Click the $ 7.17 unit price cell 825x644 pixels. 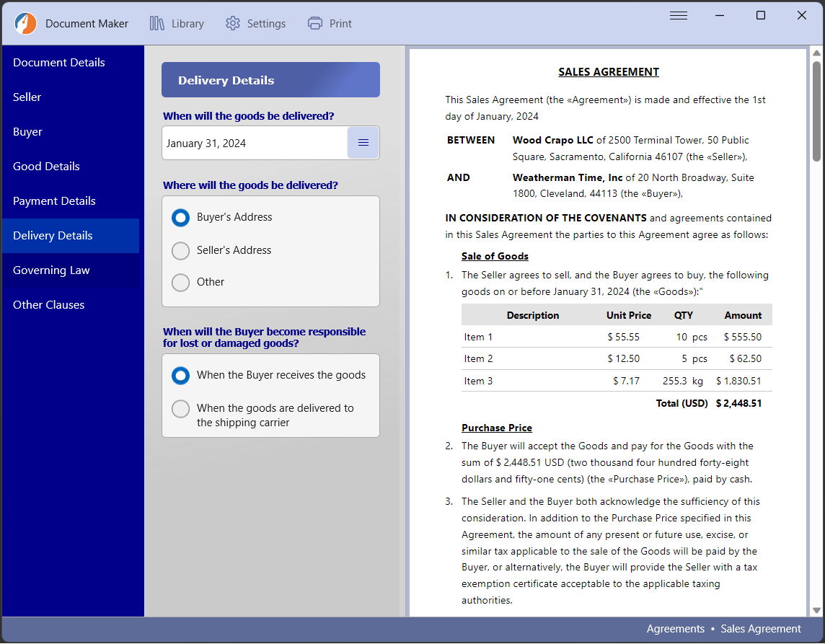point(626,381)
